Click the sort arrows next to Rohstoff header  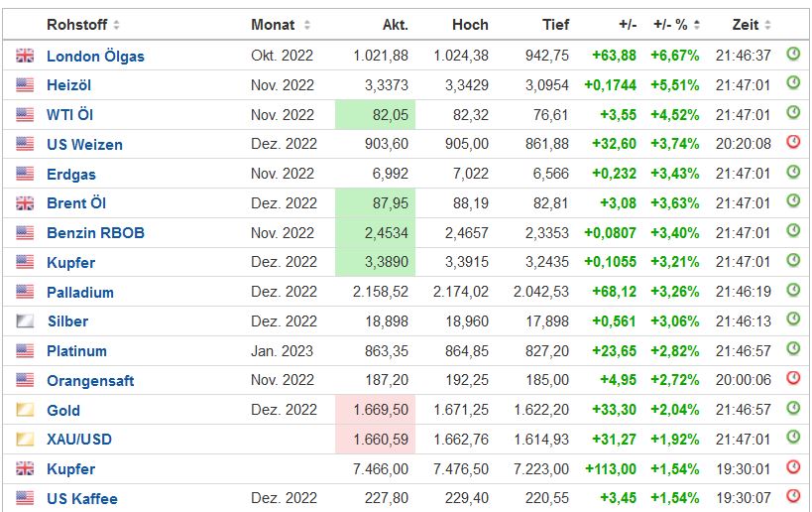[116, 25]
